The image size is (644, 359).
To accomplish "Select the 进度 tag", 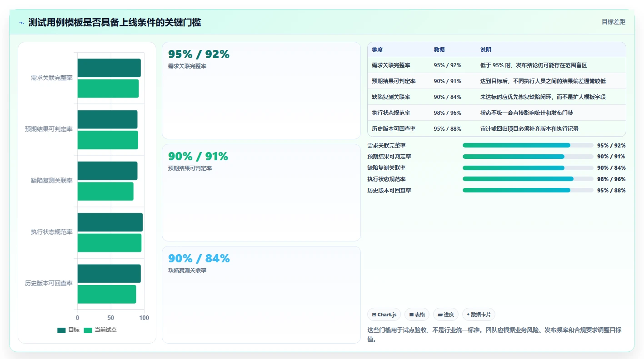I will pyautogui.click(x=445, y=315).
